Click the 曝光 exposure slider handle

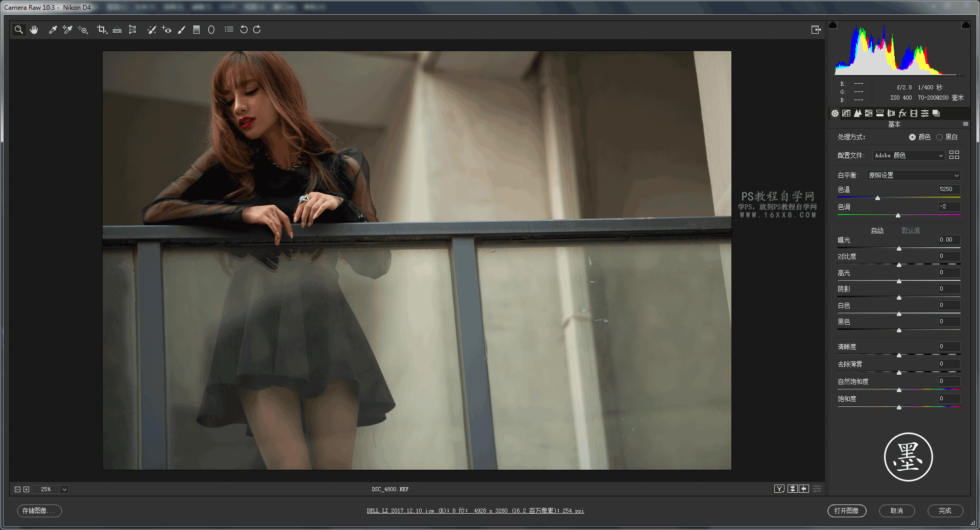click(x=899, y=249)
